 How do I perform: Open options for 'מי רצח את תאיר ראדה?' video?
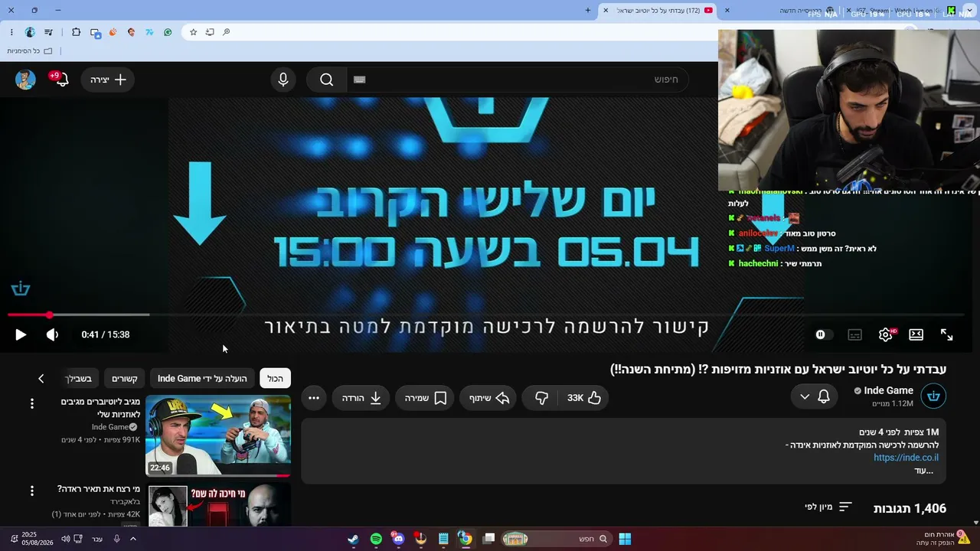(x=32, y=491)
